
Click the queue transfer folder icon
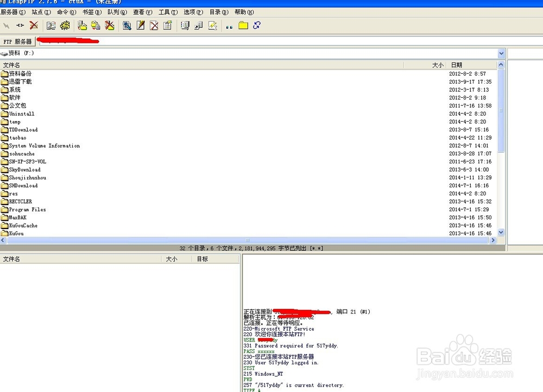coord(96,26)
